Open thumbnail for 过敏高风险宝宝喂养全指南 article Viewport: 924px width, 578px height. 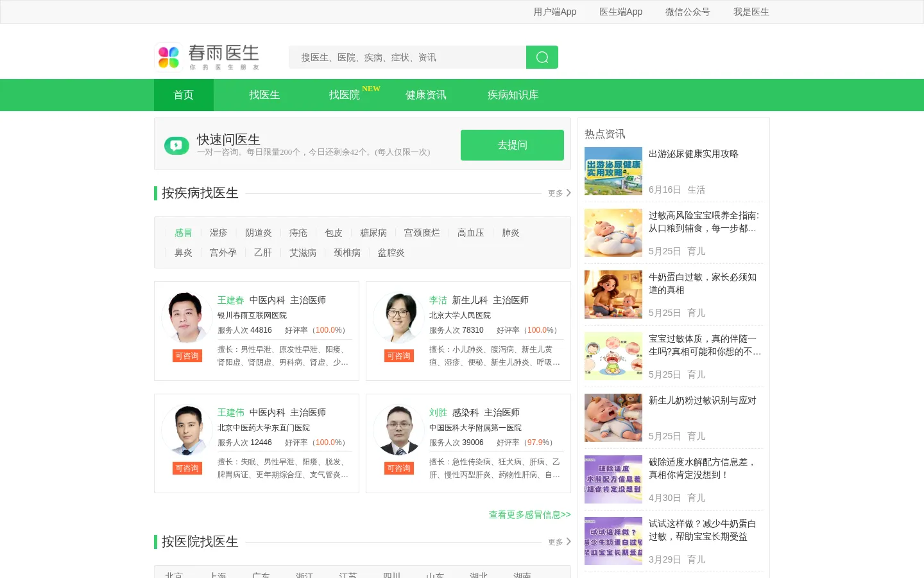click(613, 232)
